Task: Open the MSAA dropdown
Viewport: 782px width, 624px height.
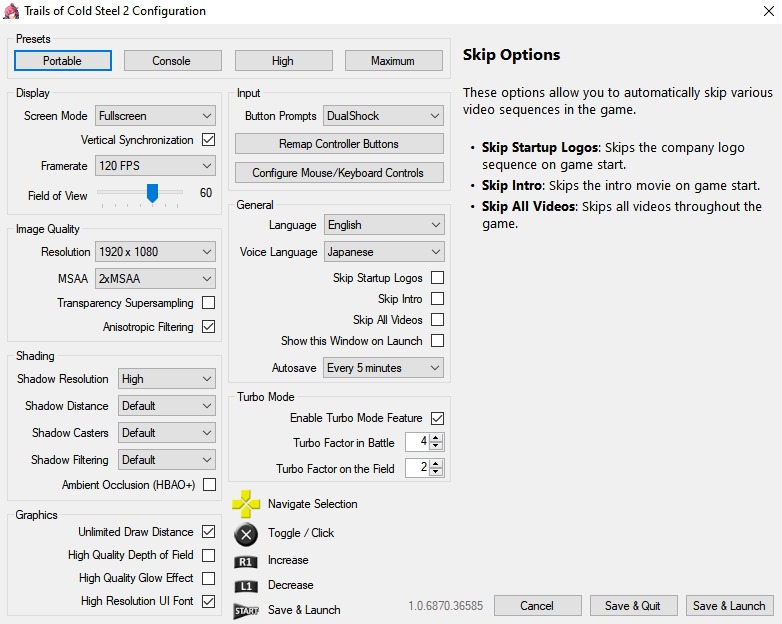Action: coord(155,278)
